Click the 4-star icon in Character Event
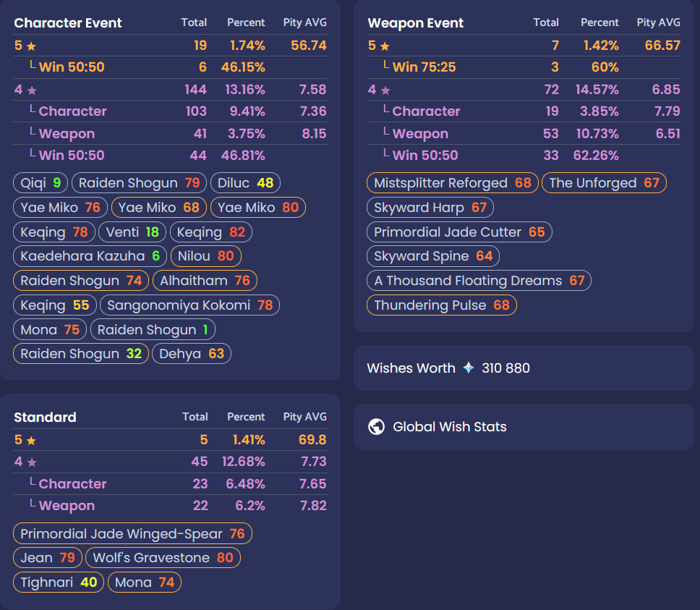Viewport: 700px width, 610px height. [x=31, y=90]
